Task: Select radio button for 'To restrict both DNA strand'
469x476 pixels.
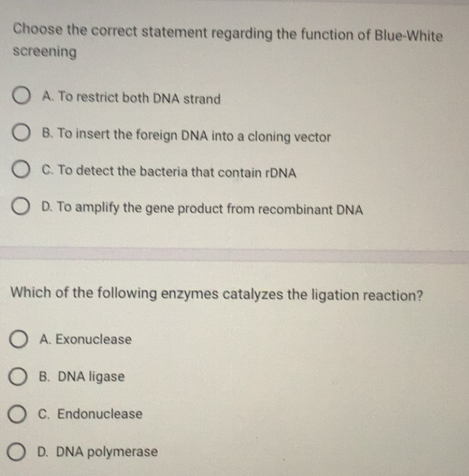Action: coord(21,96)
